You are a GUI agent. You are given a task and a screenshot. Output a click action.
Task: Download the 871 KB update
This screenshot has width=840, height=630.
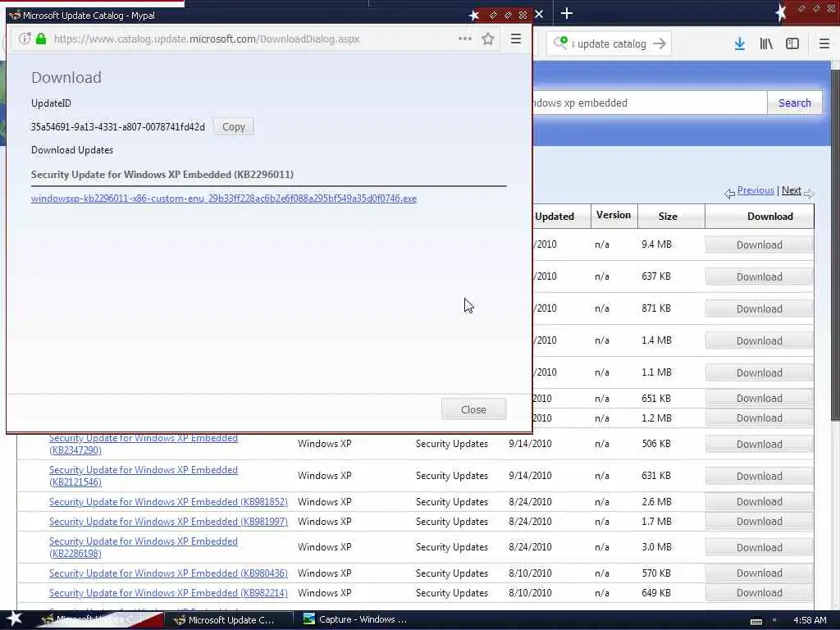759,309
